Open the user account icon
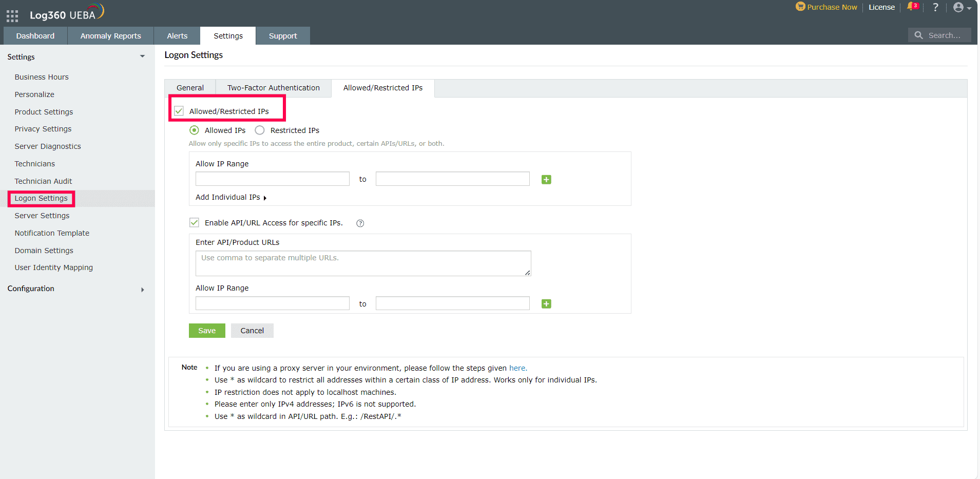The height and width of the screenshot is (479, 980). tap(959, 7)
